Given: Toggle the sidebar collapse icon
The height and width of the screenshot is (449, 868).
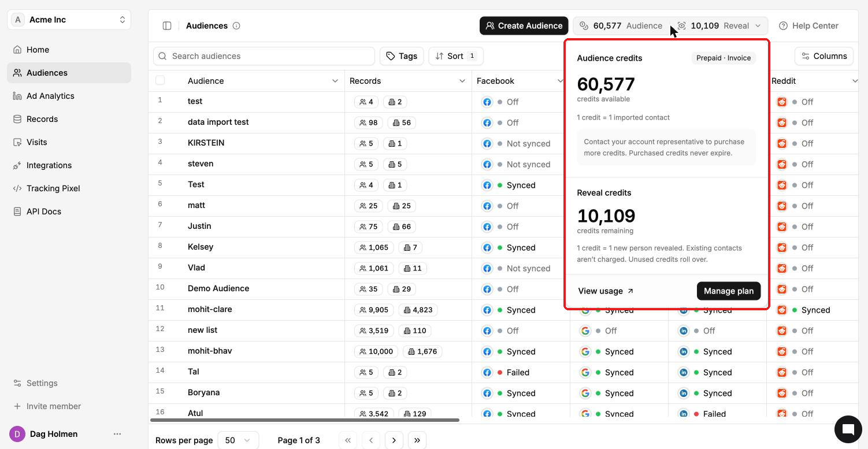Looking at the screenshot, I should 167,25.
